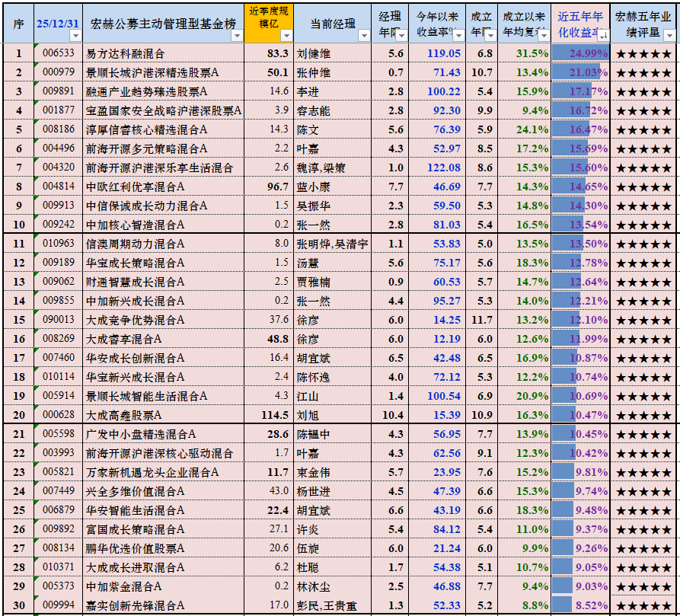Click the manager cell 魏淳,梁策
The height and width of the screenshot is (616, 680).
(332, 168)
